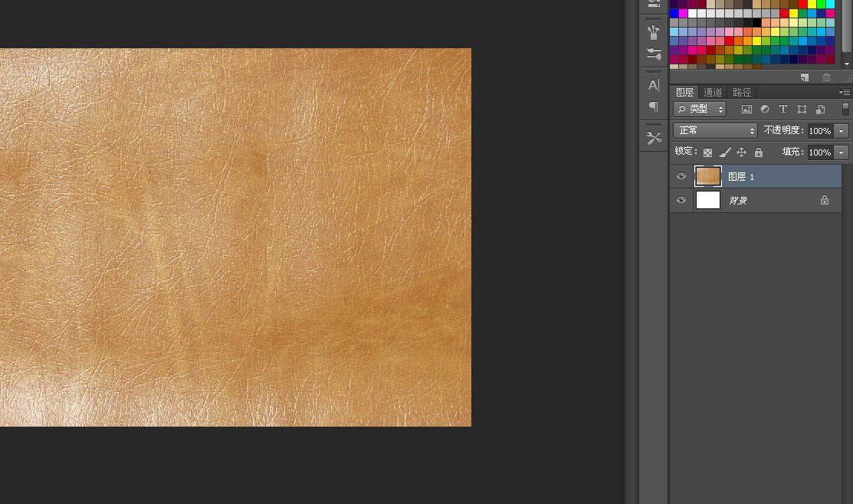The width and height of the screenshot is (853, 504).
Task: Switch to the 通道 tab
Action: [713, 93]
